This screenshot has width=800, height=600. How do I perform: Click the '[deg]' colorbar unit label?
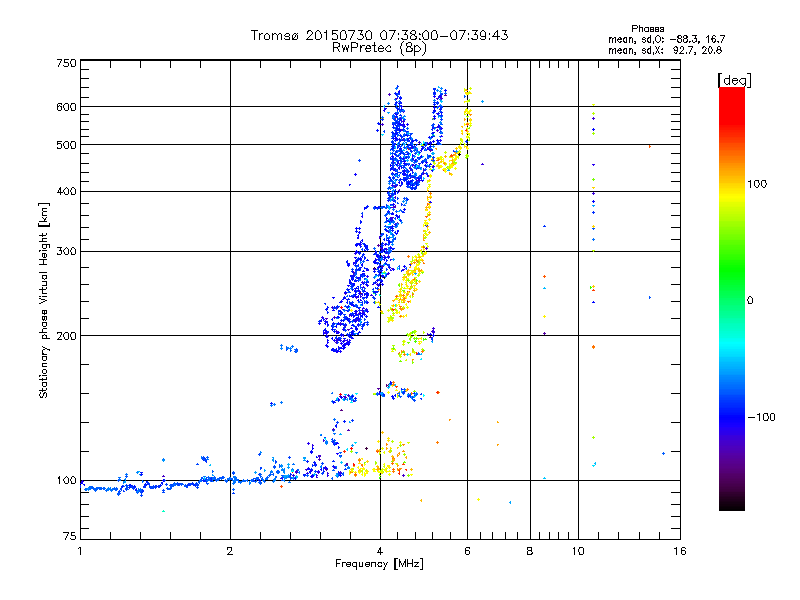(x=734, y=80)
